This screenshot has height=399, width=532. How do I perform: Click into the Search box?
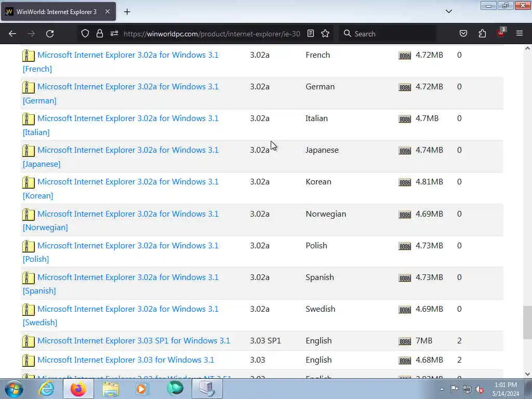[x=387, y=34]
